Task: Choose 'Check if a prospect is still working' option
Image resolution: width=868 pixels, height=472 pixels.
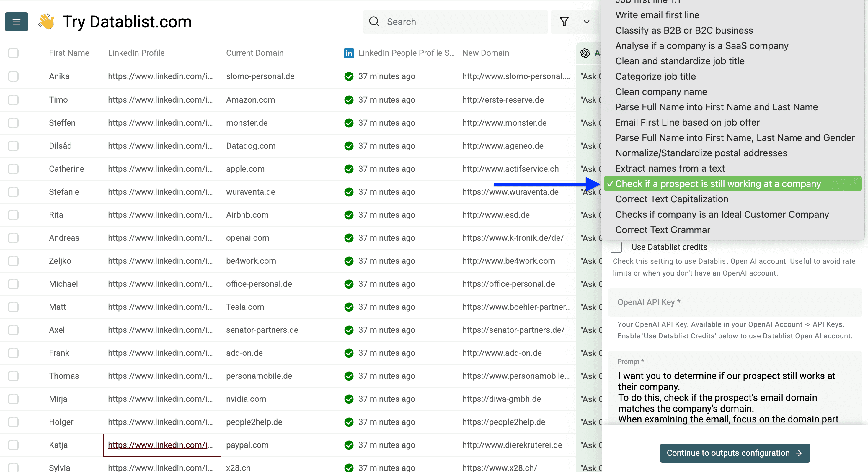Action: click(x=718, y=184)
